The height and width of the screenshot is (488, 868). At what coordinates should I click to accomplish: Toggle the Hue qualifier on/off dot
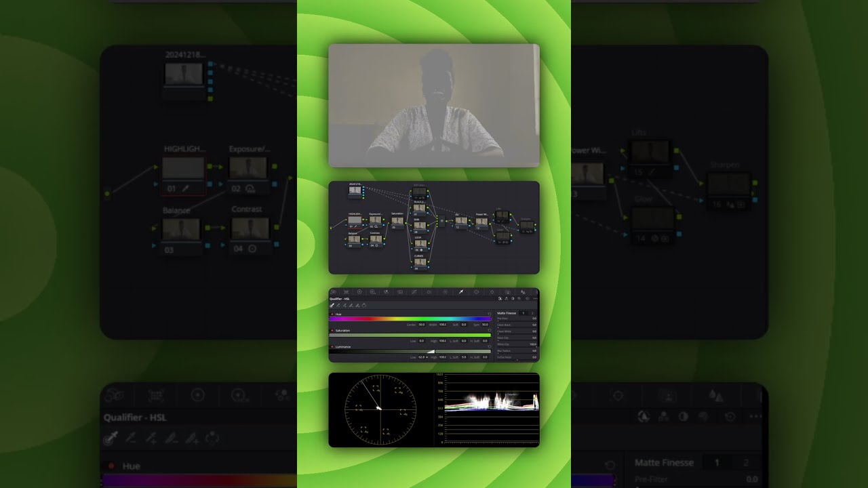(x=332, y=314)
